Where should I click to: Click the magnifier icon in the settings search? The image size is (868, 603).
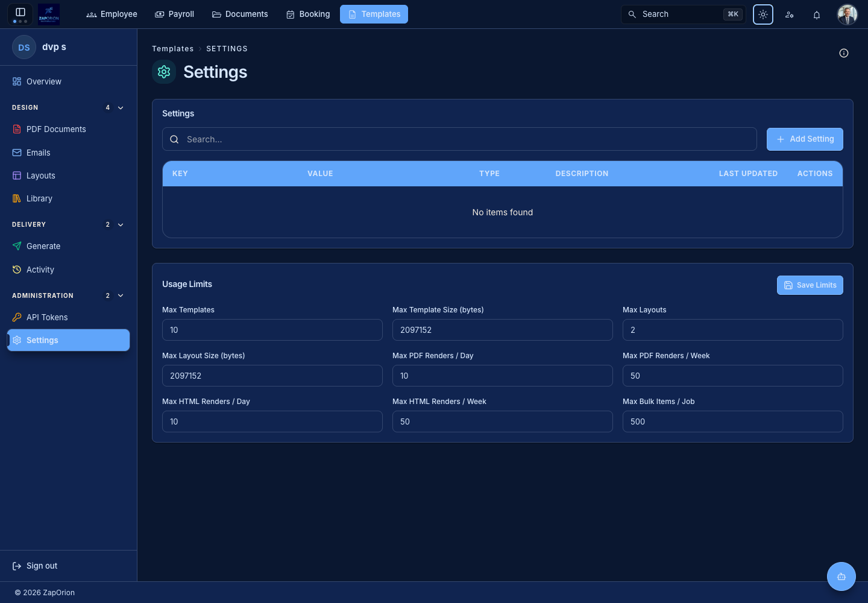coord(174,139)
